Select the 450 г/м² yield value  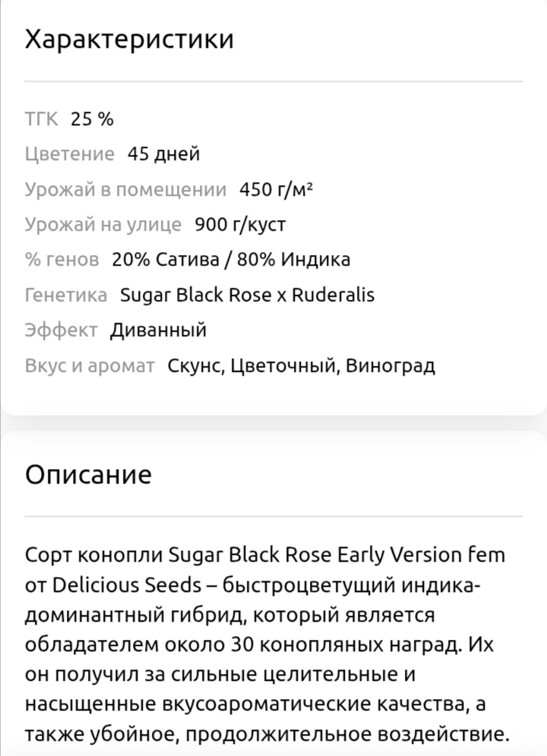pos(276,190)
